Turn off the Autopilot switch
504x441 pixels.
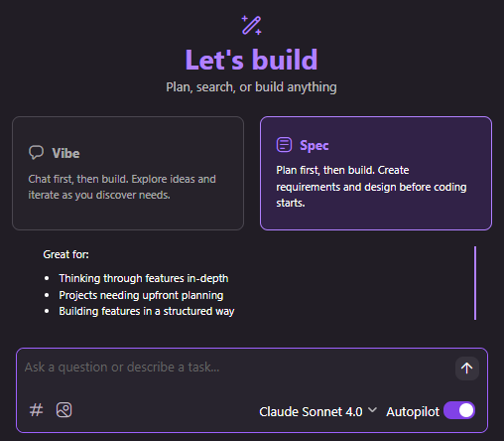[459, 410]
